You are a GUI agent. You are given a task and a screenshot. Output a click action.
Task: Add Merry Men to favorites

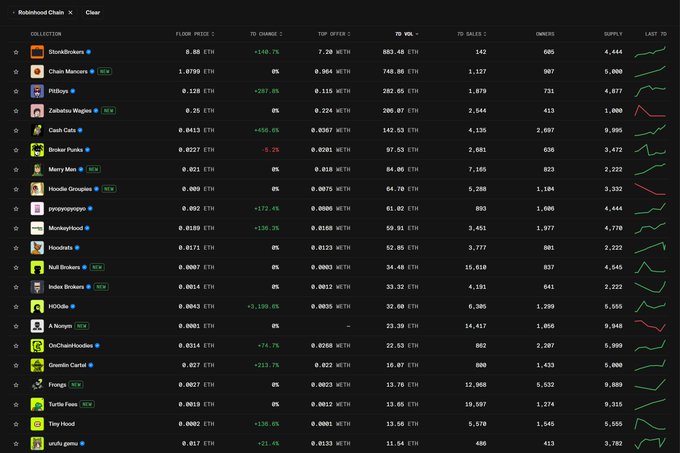pos(16,169)
